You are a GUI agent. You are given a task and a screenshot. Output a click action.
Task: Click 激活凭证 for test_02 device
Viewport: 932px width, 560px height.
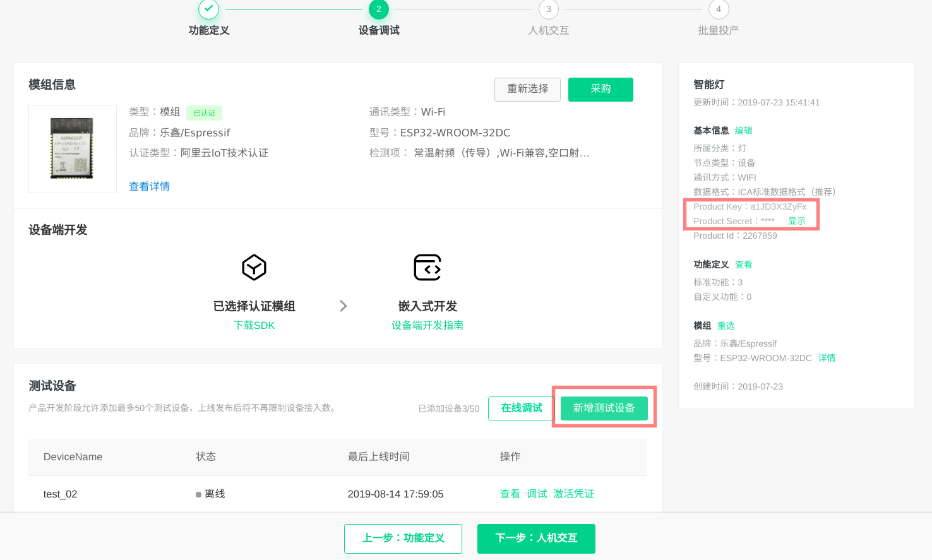pos(573,494)
